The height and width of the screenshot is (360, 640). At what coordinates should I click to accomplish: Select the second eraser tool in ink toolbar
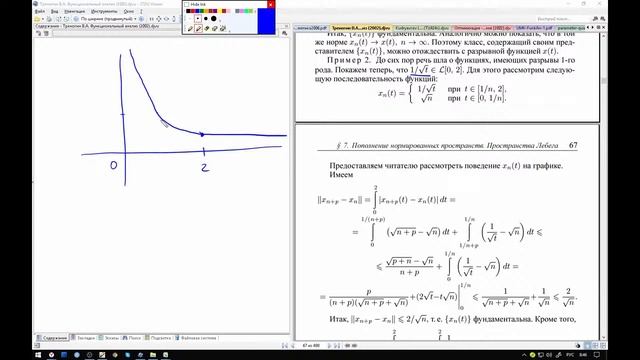click(x=215, y=29)
